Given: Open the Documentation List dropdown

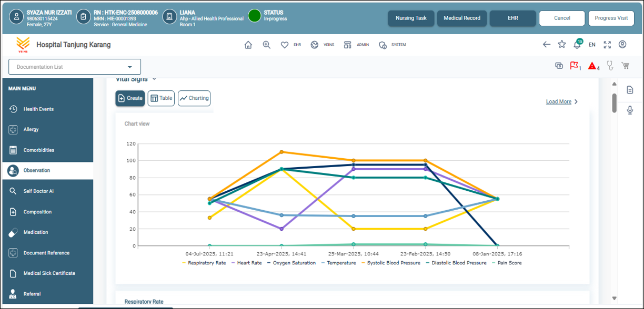Looking at the screenshot, I should [x=75, y=67].
